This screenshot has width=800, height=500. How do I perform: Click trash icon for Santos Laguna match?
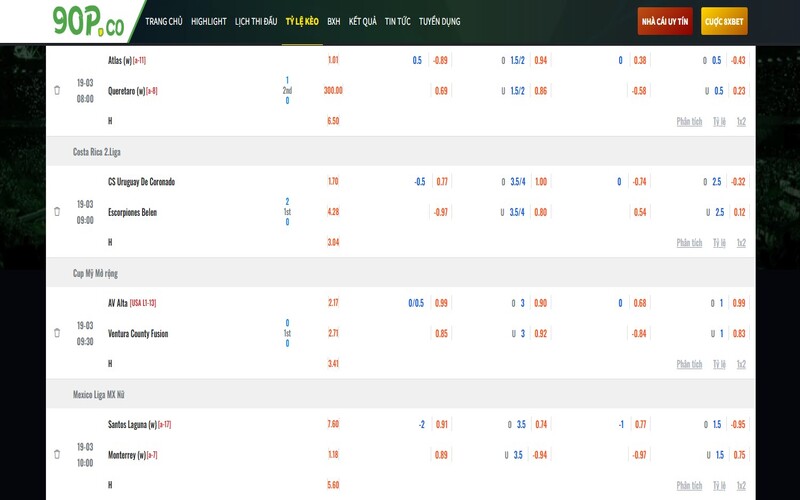tap(57, 455)
